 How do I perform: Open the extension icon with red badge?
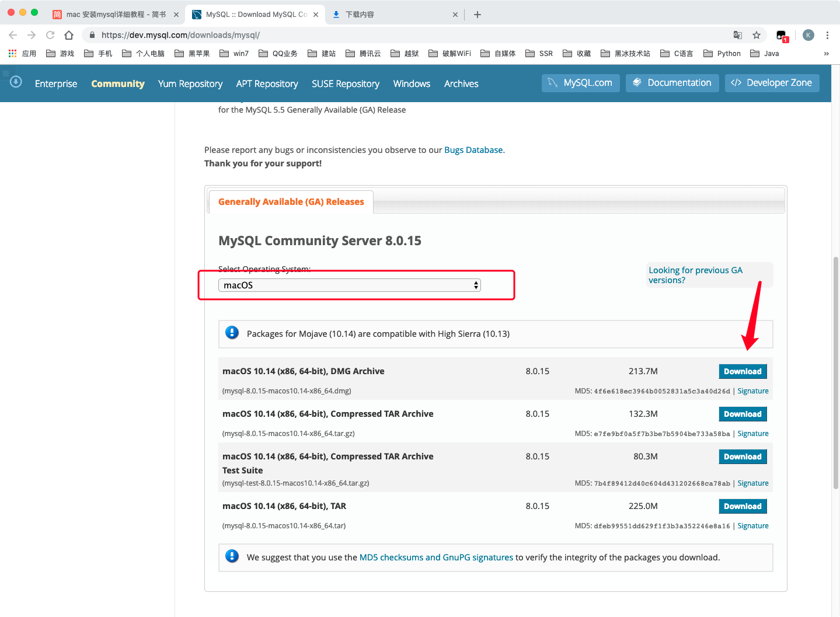click(x=782, y=36)
